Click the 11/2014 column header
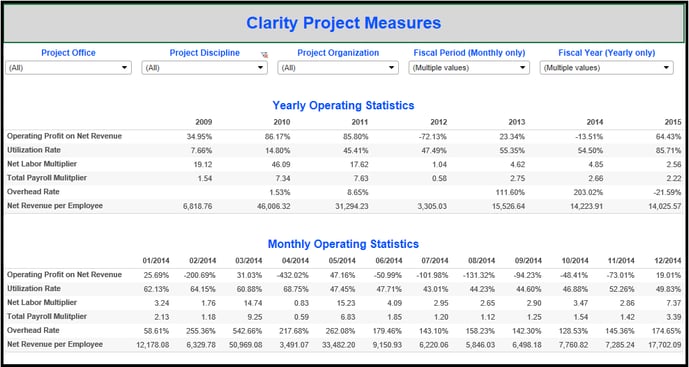Screen dimensions: 689x367 [x=621, y=261]
